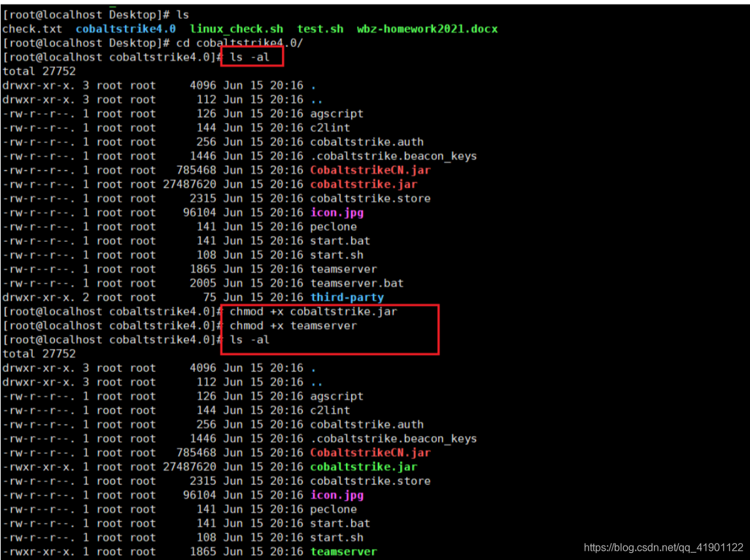The height and width of the screenshot is (560, 750).
Task: Select the blue third-party directory name
Action: pyautogui.click(x=347, y=298)
